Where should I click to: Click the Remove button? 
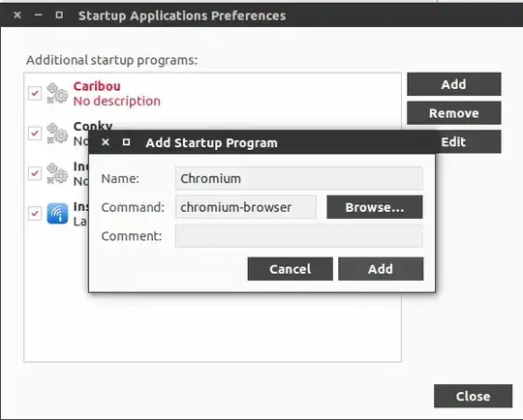pos(454,113)
